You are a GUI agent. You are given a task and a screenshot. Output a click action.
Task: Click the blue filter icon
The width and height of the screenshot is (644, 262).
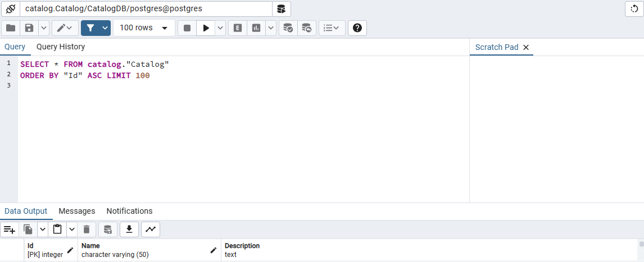tap(91, 28)
